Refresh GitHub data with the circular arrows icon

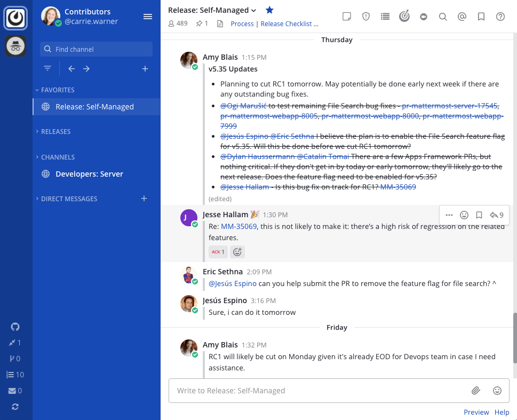pyautogui.click(x=15, y=406)
